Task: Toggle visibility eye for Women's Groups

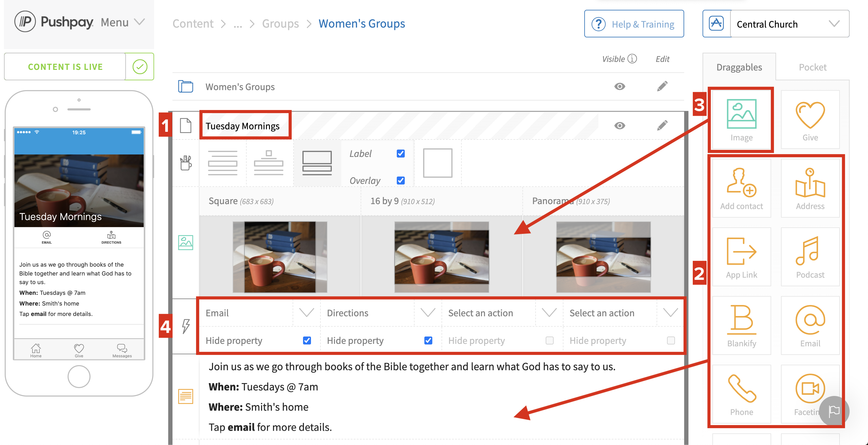Action: [x=619, y=87]
